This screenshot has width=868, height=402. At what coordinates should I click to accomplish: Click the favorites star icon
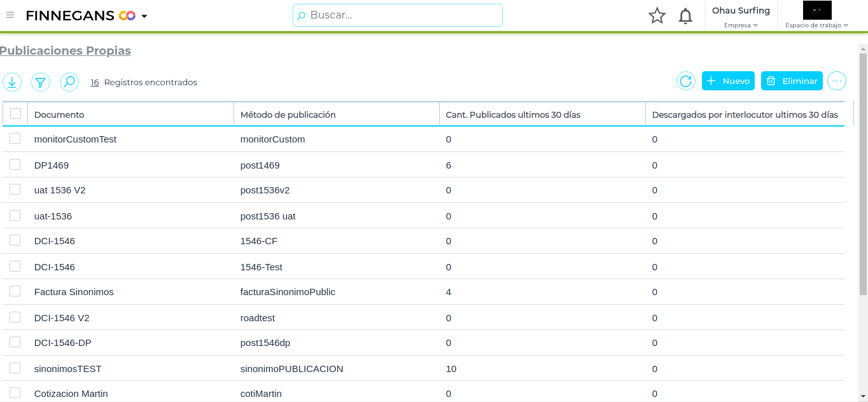point(657,16)
